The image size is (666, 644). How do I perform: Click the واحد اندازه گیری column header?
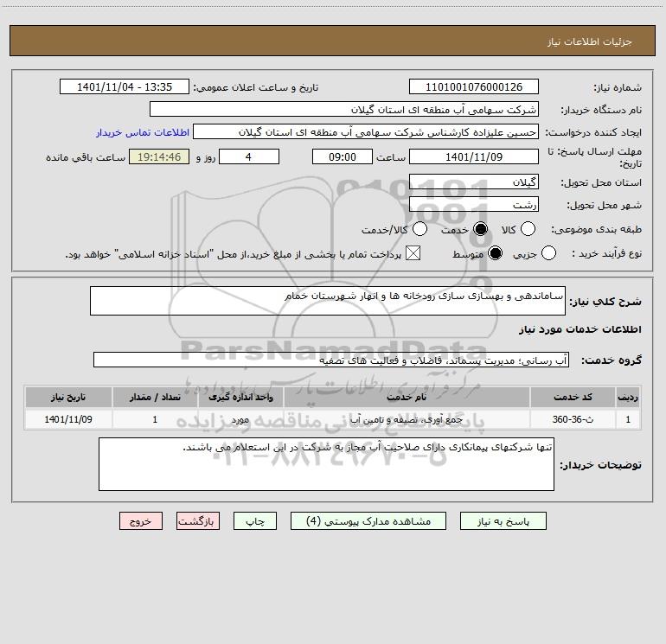click(240, 397)
